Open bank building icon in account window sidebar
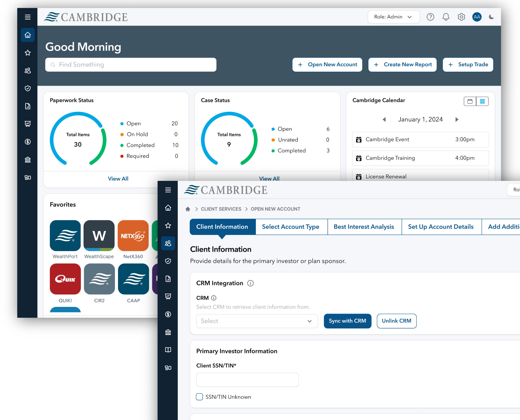The image size is (520, 420). (x=168, y=332)
